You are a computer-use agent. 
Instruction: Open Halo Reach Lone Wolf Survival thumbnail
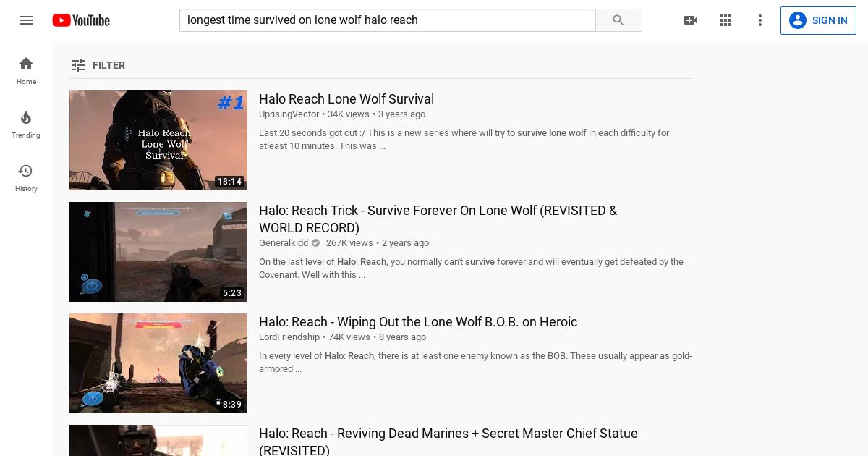click(x=158, y=140)
